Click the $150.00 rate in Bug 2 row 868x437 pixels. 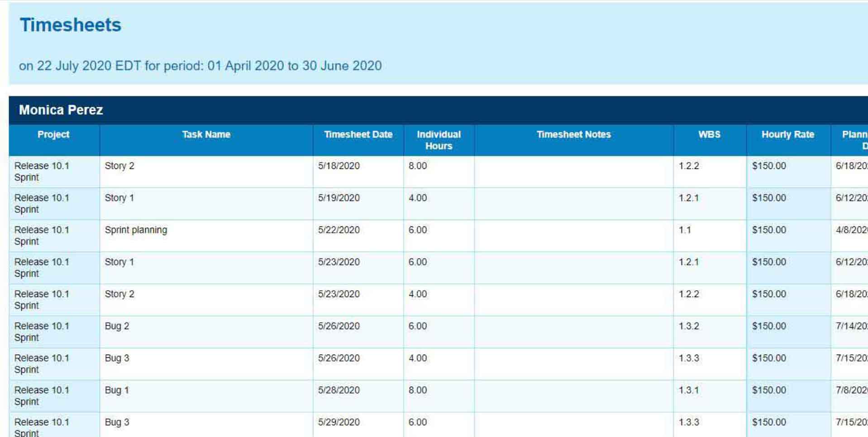tap(769, 326)
